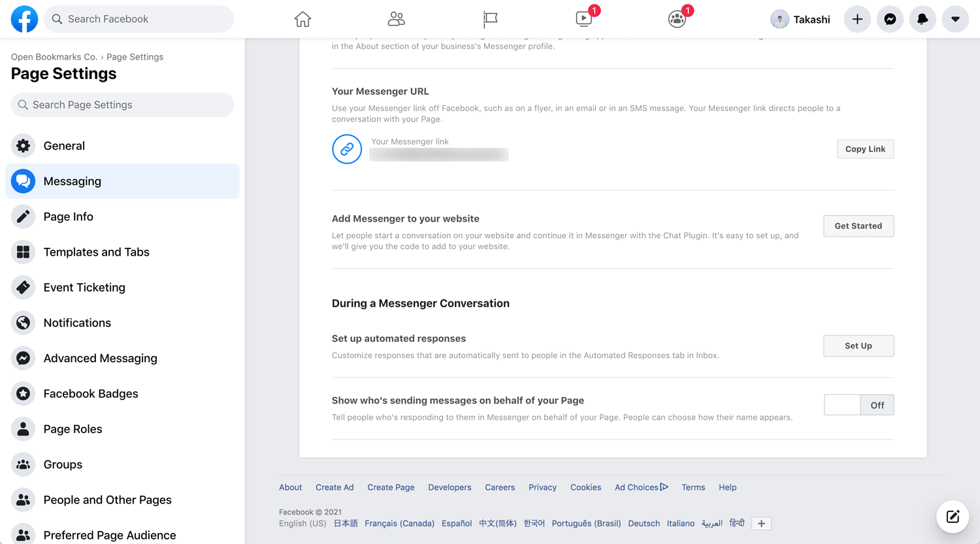Switch language to 日本語
This screenshot has height=544, width=980.
(346, 523)
